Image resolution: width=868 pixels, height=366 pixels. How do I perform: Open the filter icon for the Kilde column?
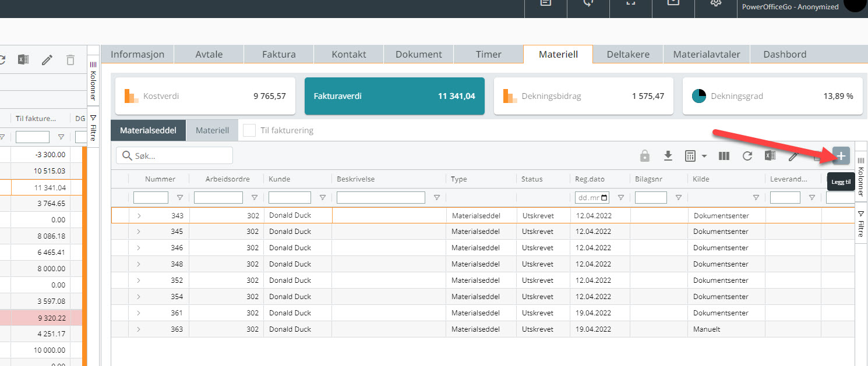pyautogui.click(x=756, y=198)
